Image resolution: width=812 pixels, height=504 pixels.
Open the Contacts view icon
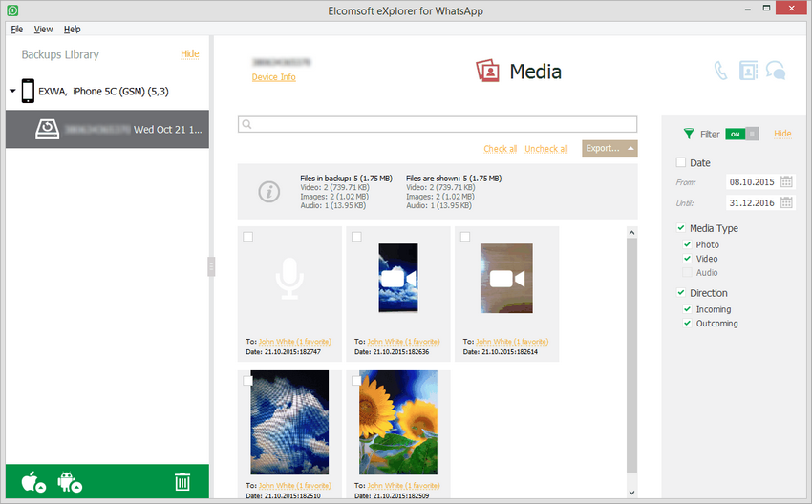click(749, 71)
